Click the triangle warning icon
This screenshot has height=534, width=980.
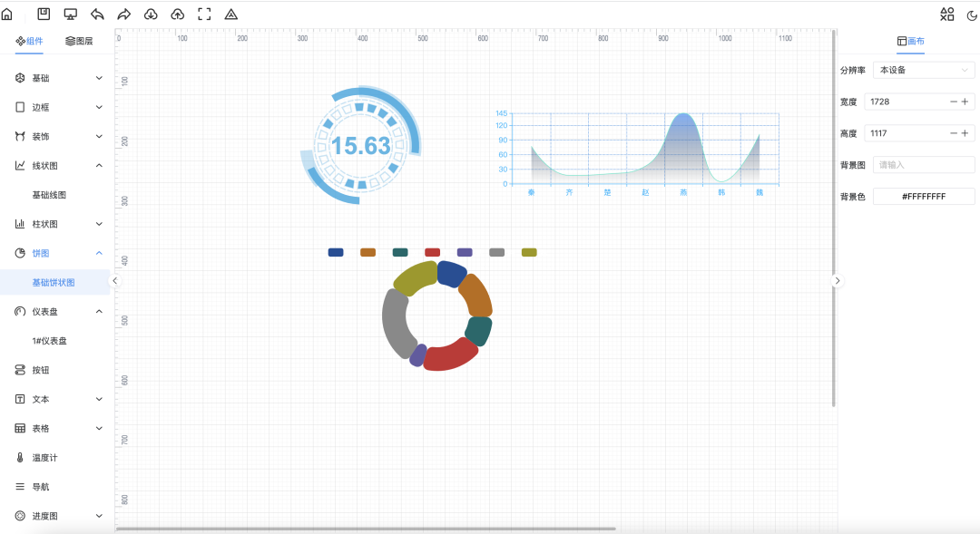(x=231, y=14)
